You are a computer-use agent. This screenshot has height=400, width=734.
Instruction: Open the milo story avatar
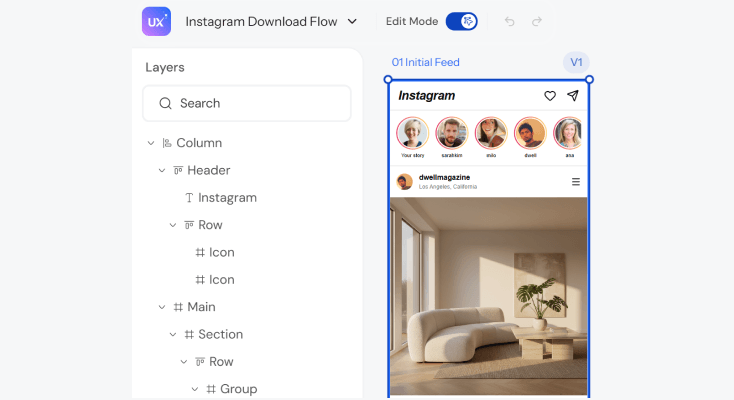[491, 133]
